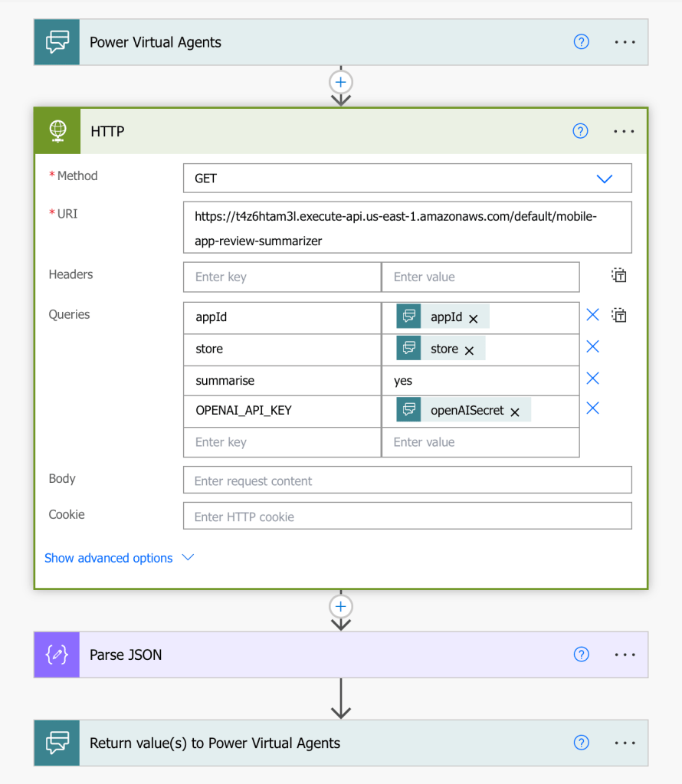Viewport: 682px width, 784px height.
Task: Insert a step above the HTTP action
Action: click(341, 82)
